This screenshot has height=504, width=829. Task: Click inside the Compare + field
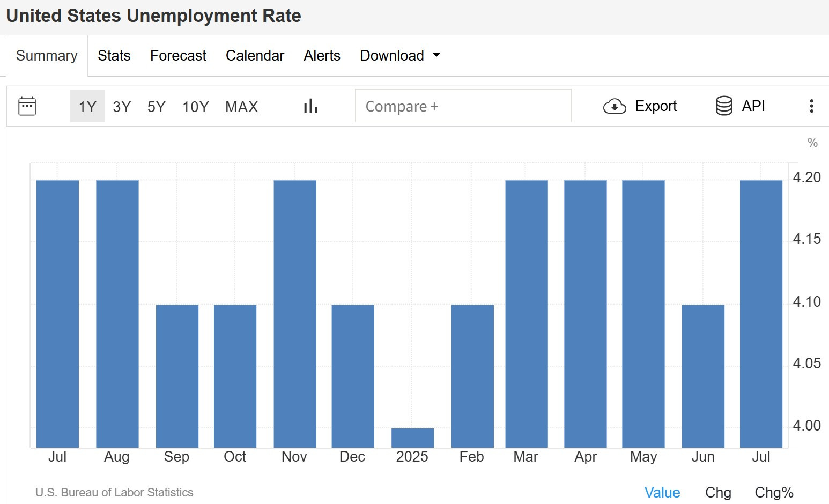463,106
